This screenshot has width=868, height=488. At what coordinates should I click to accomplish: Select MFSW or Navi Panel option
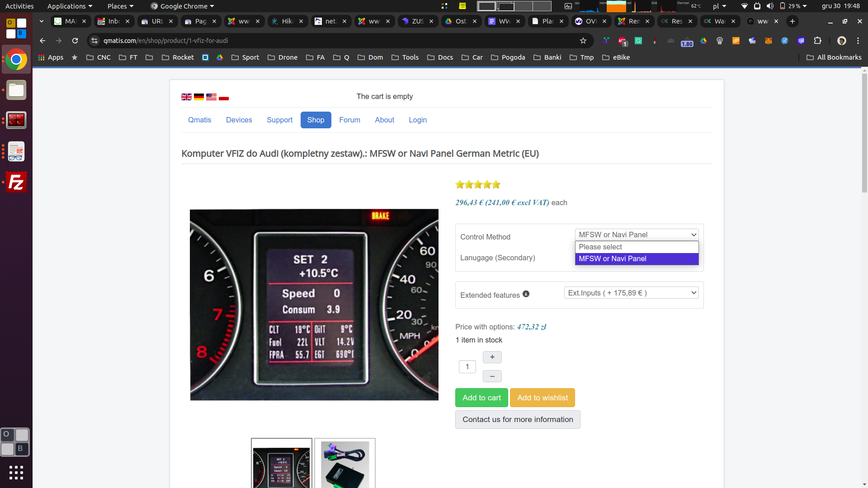pyautogui.click(x=637, y=258)
